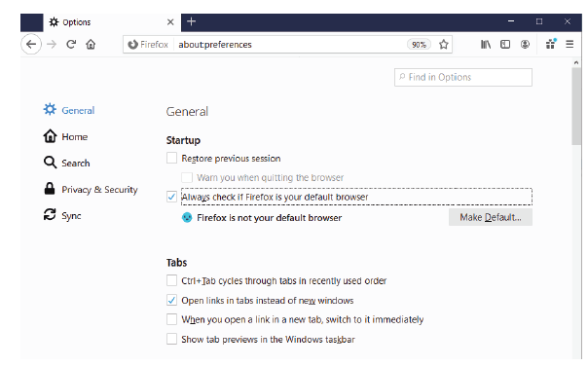Toggle Show tab previews in Windows taskbar
Viewport: 588px width, 366px height.
tap(171, 339)
